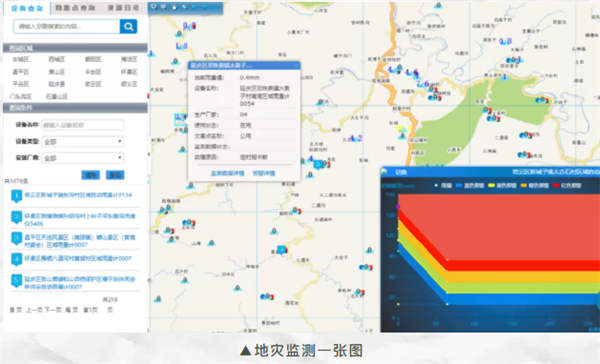Select numbered marker 3 in results list
The height and width of the screenshot is (364, 600).
pos(16,238)
